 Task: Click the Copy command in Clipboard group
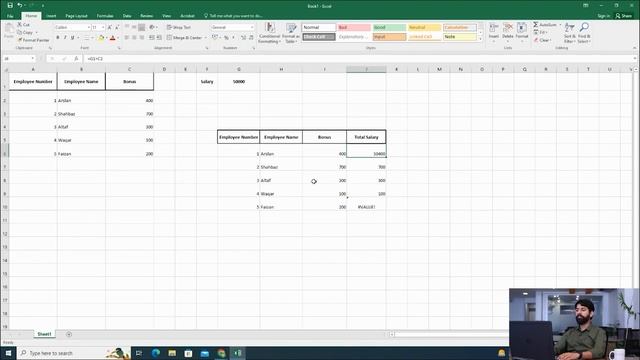click(25, 32)
